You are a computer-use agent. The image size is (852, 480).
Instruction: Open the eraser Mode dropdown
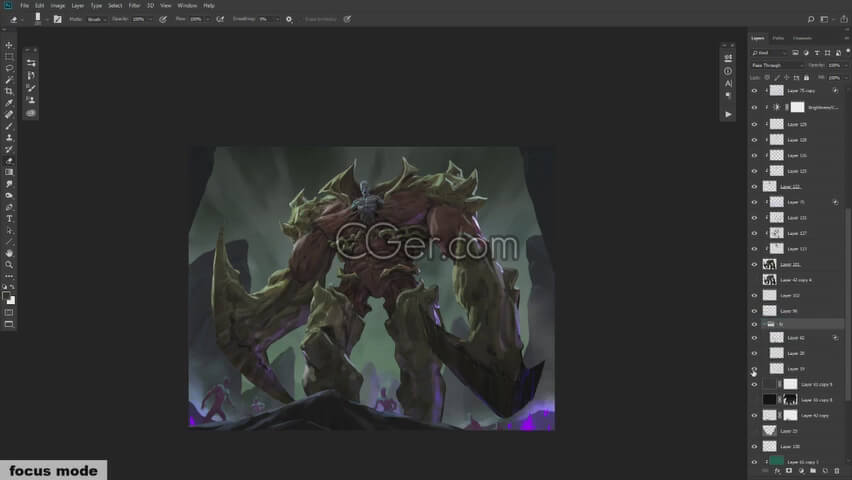point(97,19)
